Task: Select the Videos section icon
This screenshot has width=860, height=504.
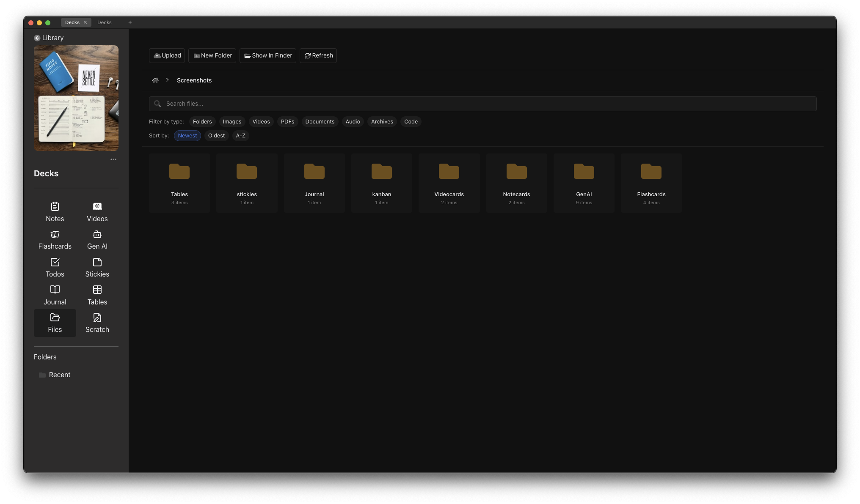Action: (97, 212)
